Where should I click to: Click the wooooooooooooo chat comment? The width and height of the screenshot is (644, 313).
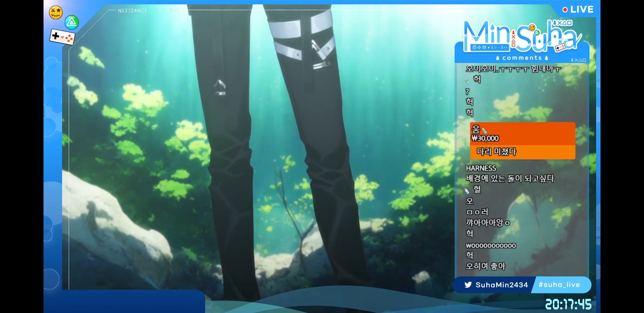tap(491, 246)
